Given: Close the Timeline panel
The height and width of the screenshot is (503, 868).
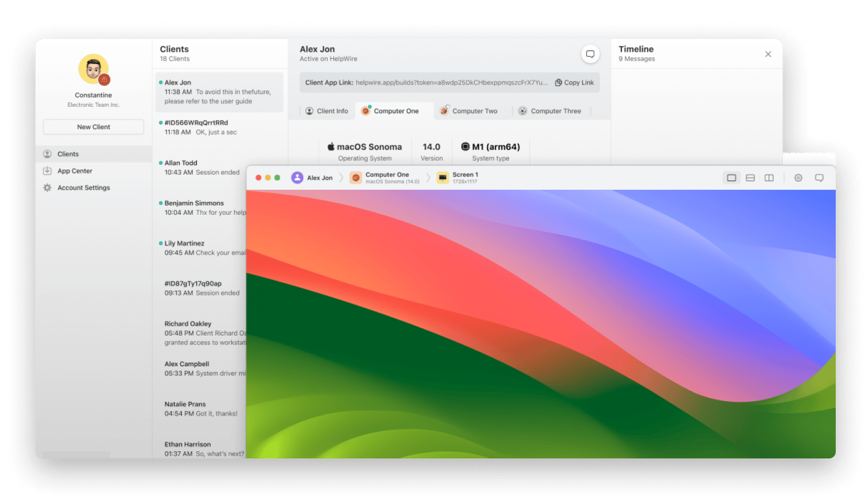Looking at the screenshot, I should [x=768, y=54].
